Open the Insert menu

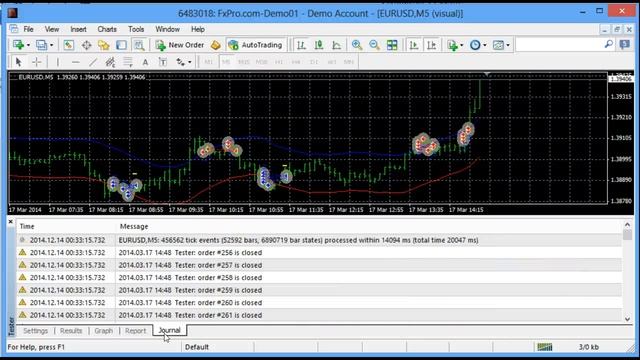(78, 29)
